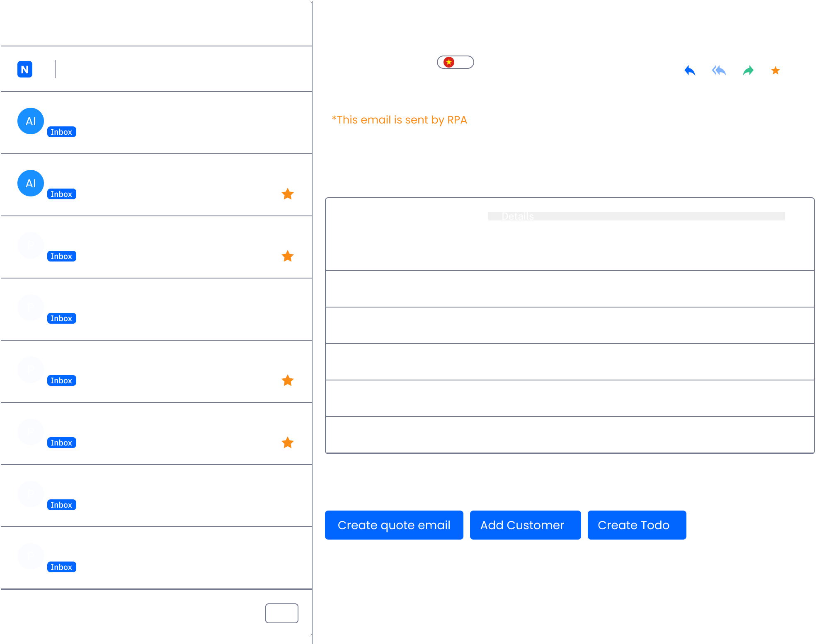829x644 pixels.
Task: Toggle the Vietnam flag language switch
Action: coord(455,62)
